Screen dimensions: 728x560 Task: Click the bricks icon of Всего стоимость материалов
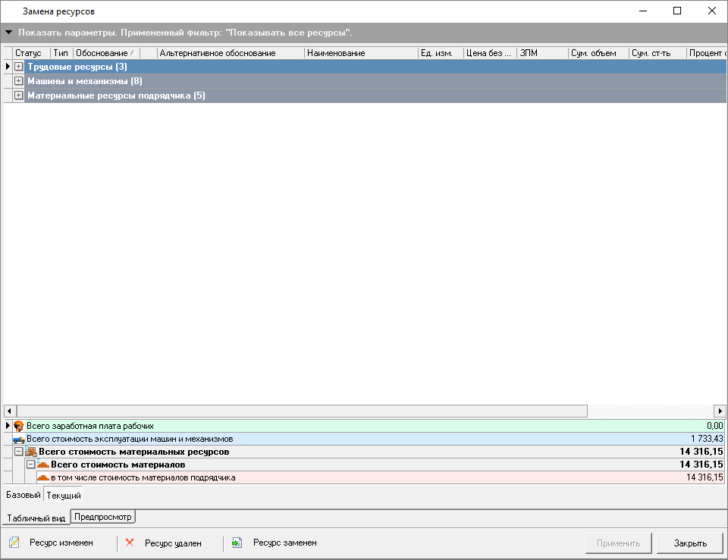[x=43, y=465]
